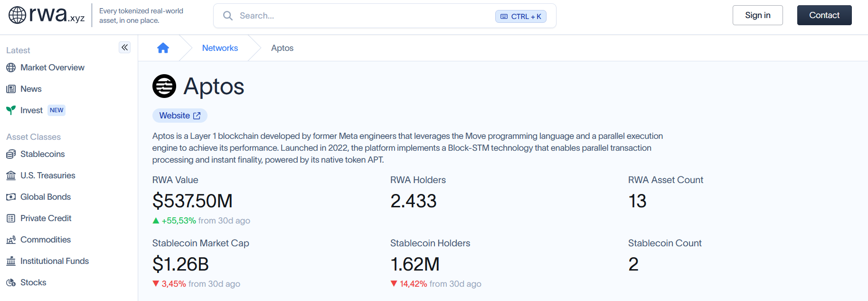Image resolution: width=868 pixels, height=301 pixels.
Task: Open Institutional Funds asset class
Action: tap(55, 261)
